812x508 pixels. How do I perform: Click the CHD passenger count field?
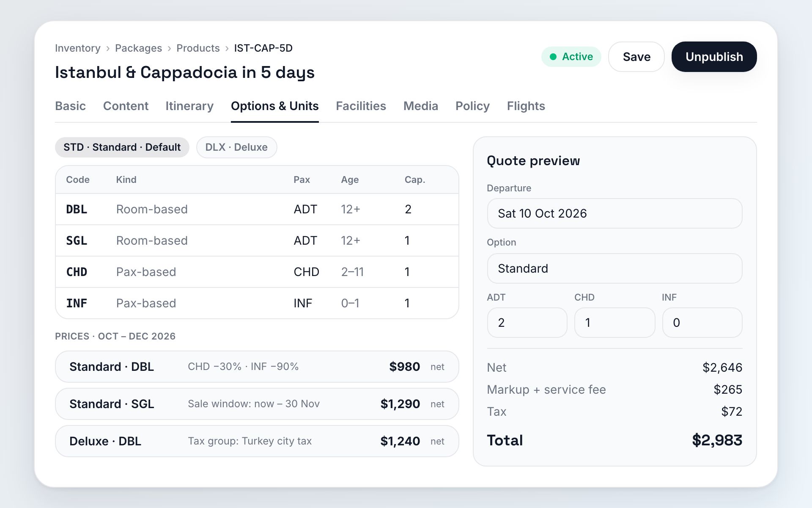tap(614, 323)
